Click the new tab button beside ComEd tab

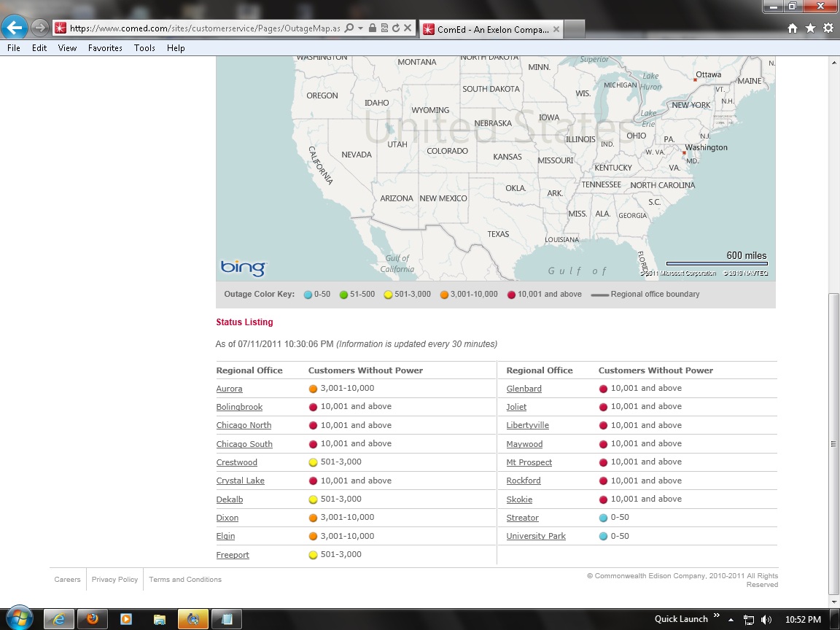pyautogui.click(x=575, y=29)
